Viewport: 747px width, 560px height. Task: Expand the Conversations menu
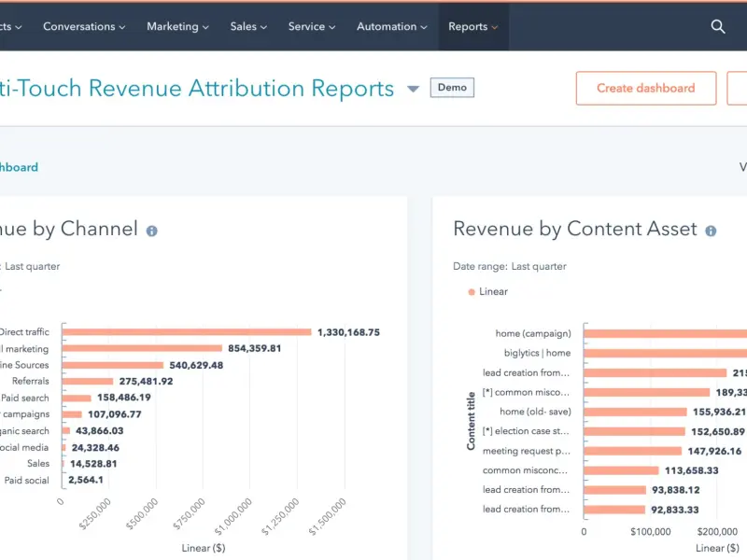(x=84, y=27)
